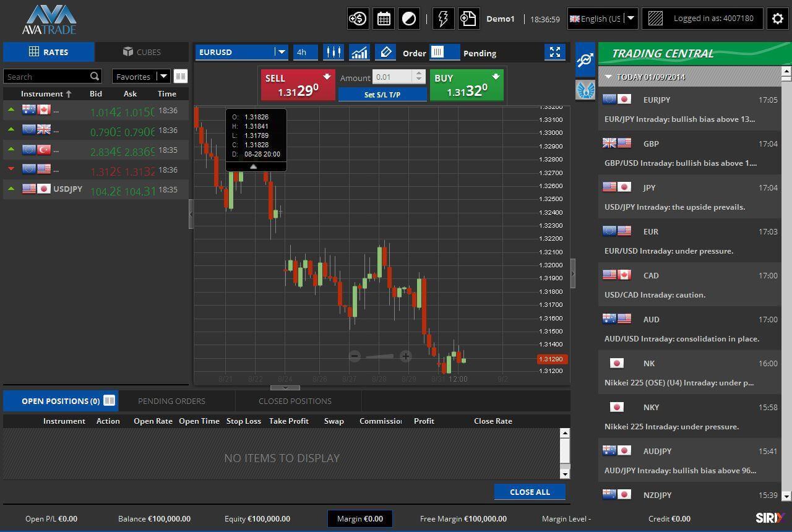
Task: Collapse the TODAY 01/09/2014 section
Action: pos(609,77)
